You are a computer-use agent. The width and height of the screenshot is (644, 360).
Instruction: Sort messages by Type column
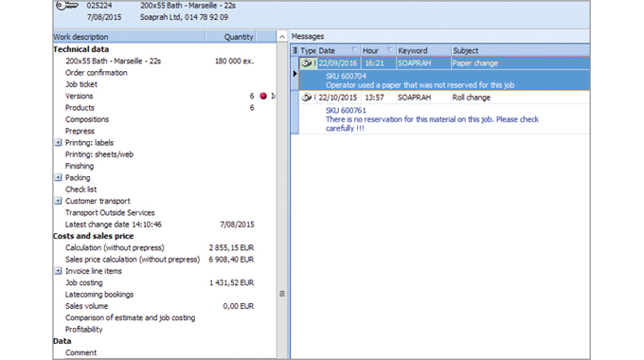pos(308,50)
